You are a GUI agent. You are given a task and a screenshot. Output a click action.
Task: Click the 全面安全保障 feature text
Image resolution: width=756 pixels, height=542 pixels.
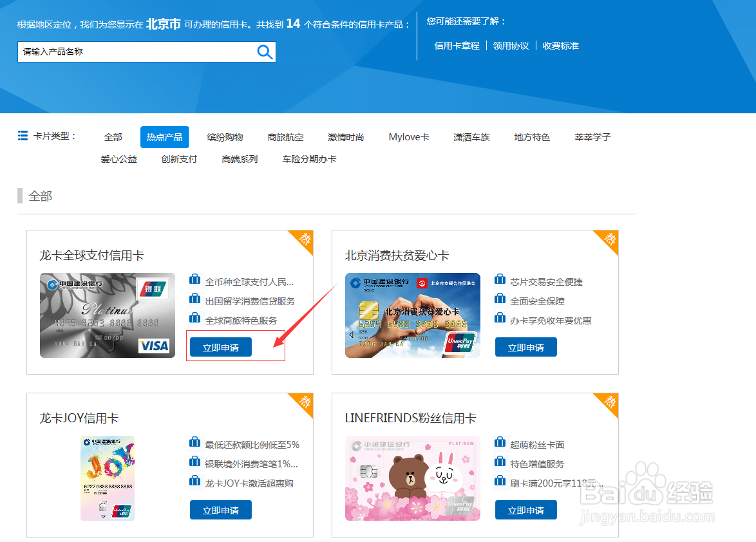click(x=537, y=302)
